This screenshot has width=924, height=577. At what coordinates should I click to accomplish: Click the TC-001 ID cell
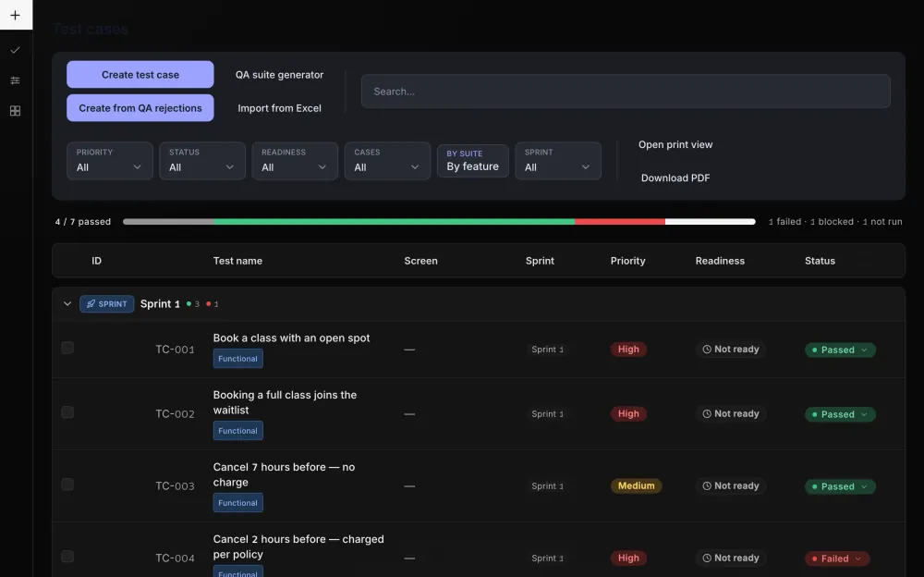coord(175,350)
